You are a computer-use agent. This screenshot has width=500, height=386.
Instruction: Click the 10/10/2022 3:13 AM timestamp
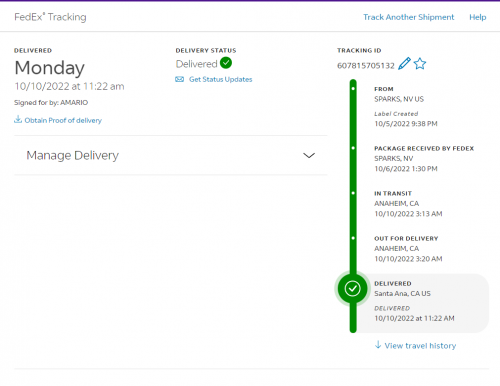(408, 214)
